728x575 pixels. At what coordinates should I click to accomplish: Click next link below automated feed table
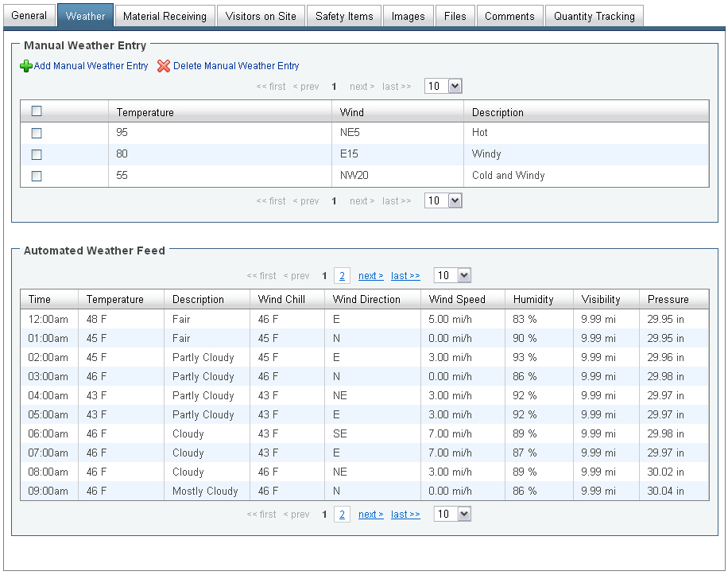(371, 515)
